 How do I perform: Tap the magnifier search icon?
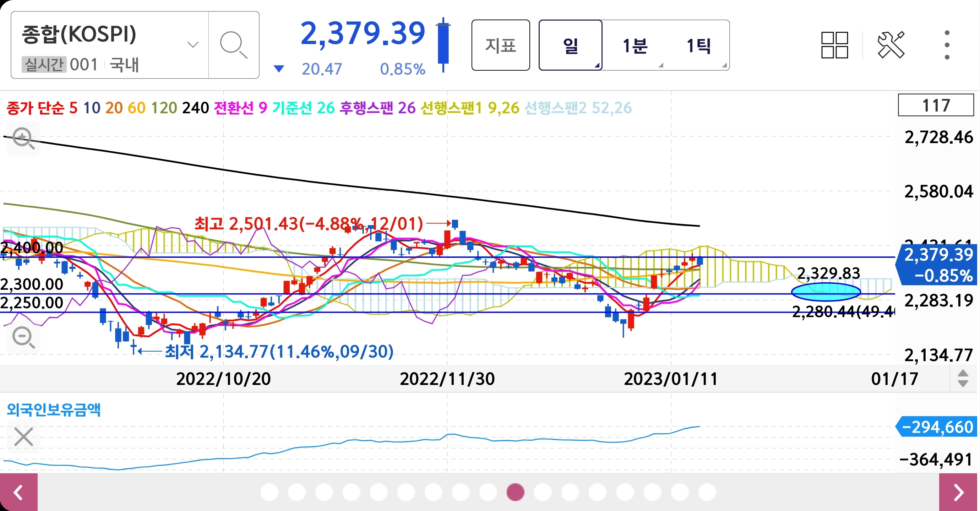pyautogui.click(x=234, y=45)
